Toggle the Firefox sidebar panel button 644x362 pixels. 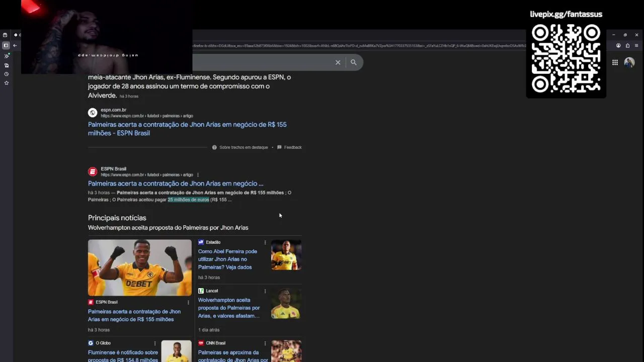pyautogui.click(x=6, y=45)
